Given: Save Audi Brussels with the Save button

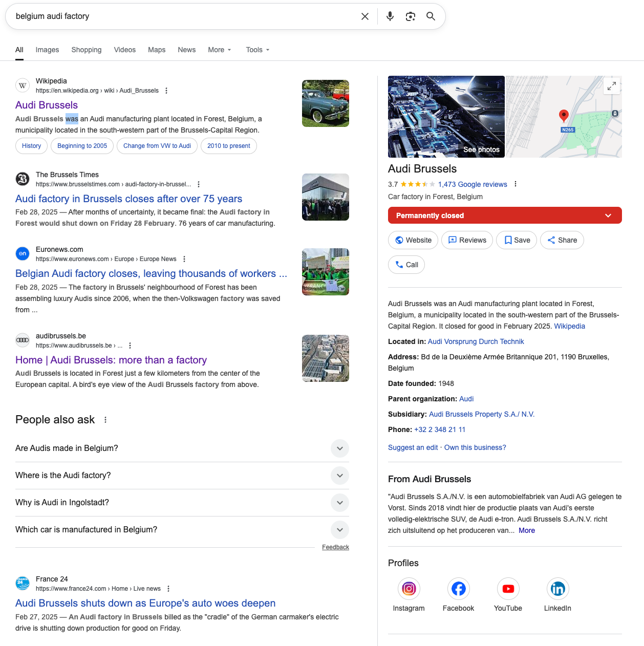Looking at the screenshot, I should [517, 240].
